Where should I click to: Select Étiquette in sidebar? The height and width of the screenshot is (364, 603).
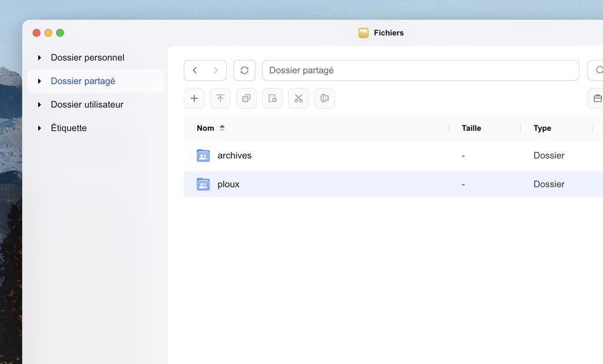tap(68, 128)
